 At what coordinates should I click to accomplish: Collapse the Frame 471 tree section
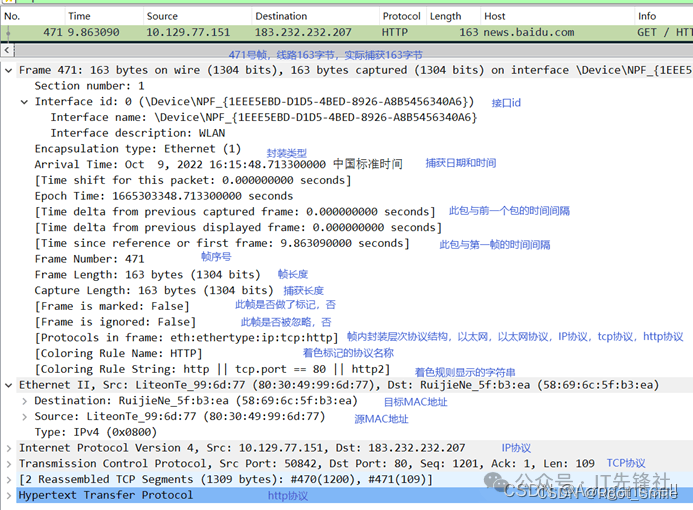(9, 71)
